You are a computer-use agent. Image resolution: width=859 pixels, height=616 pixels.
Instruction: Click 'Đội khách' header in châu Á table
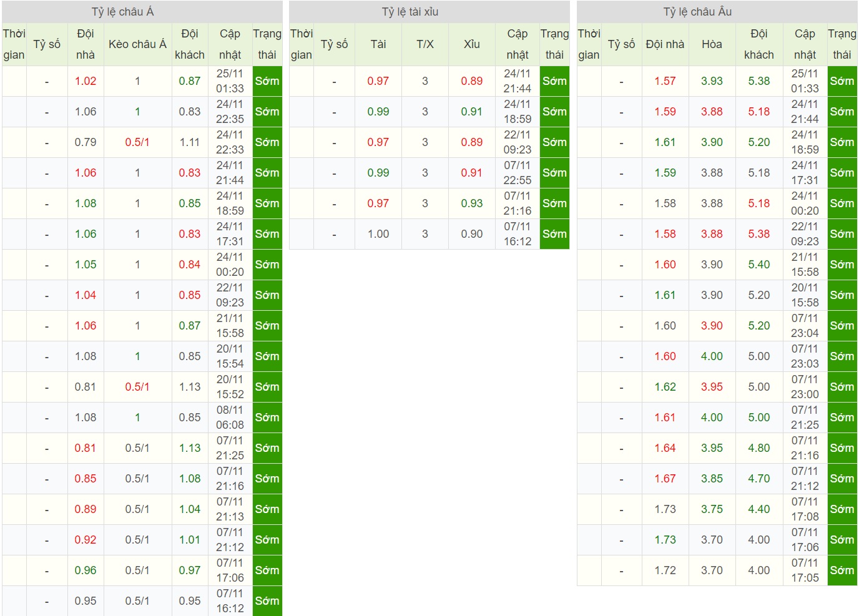pyautogui.click(x=190, y=44)
